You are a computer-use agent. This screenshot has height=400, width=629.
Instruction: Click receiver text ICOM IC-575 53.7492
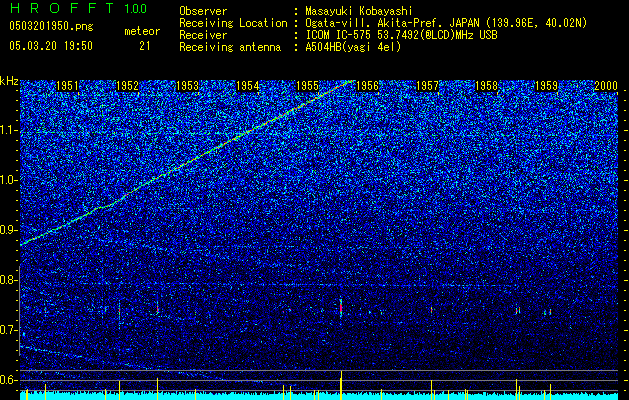pos(401,35)
